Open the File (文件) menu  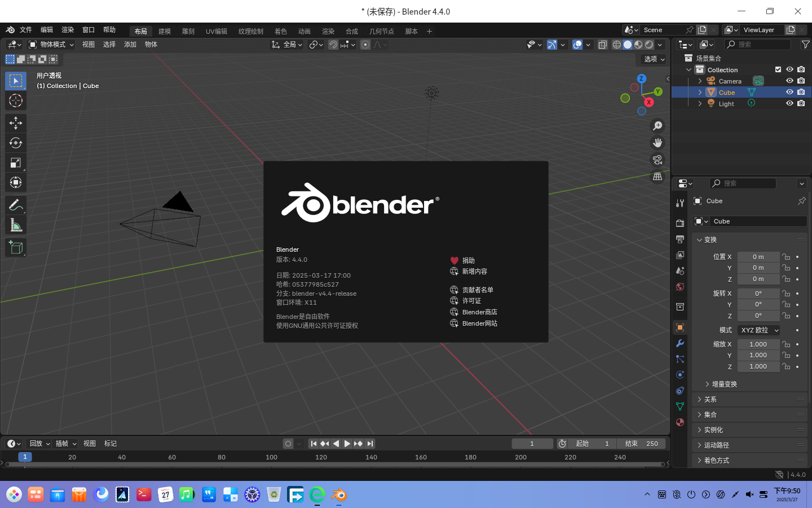pos(26,30)
